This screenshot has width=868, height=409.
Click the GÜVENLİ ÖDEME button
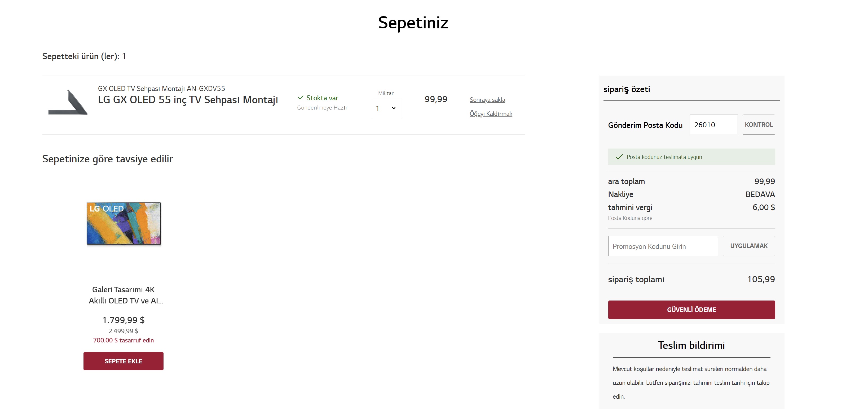(691, 310)
